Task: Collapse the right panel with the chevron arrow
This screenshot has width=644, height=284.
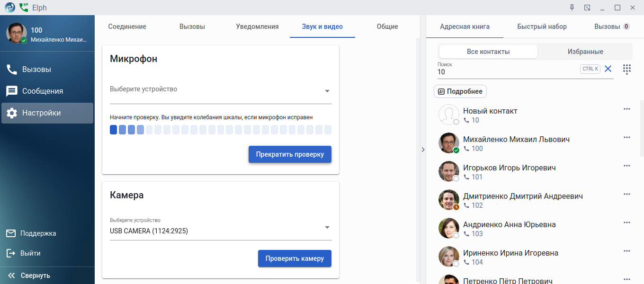Action: coord(423,149)
